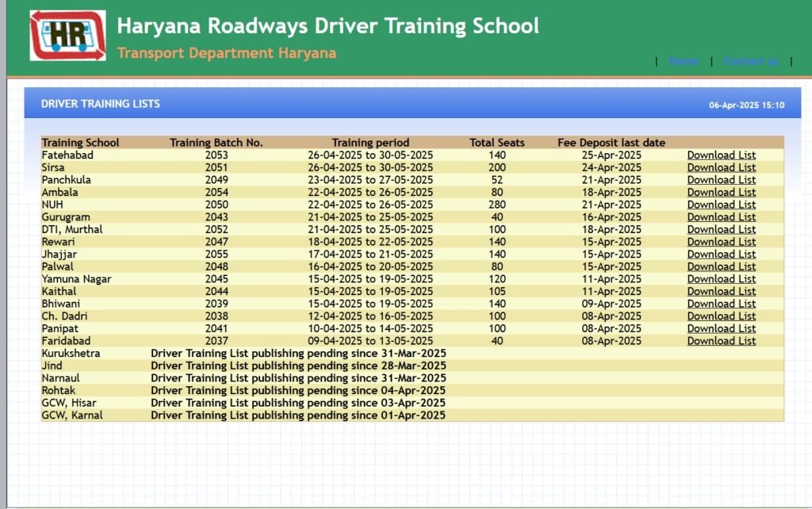Select the 'Panipat' school name cell
Viewport: 812px width, 509px height.
click(60, 329)
